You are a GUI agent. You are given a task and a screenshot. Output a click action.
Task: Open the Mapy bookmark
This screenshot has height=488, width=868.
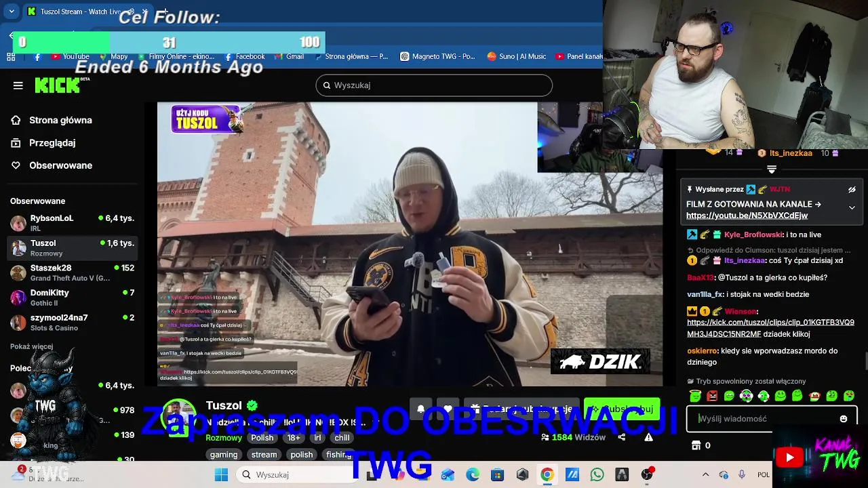click(113, 56)
